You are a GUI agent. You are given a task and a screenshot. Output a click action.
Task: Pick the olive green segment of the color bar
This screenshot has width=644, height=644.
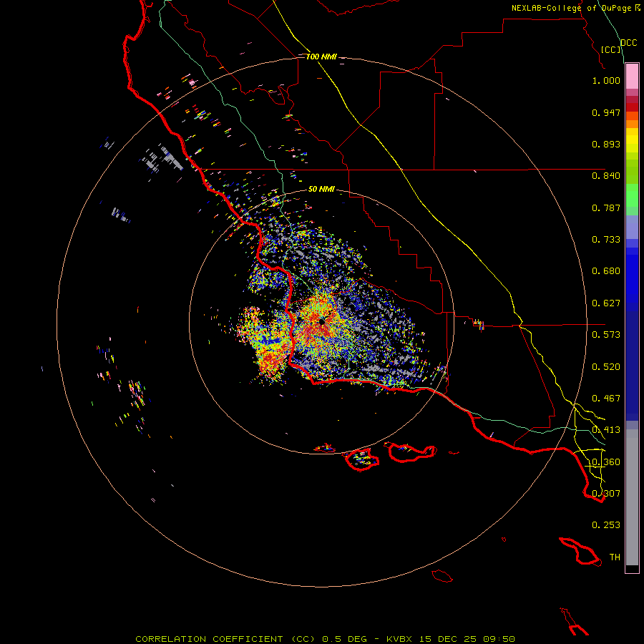632,171
